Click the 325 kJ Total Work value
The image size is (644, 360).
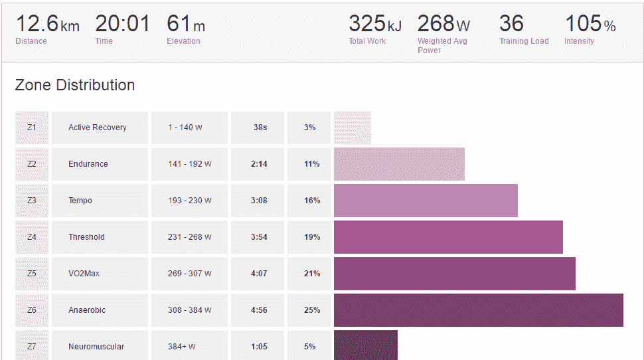374,24
